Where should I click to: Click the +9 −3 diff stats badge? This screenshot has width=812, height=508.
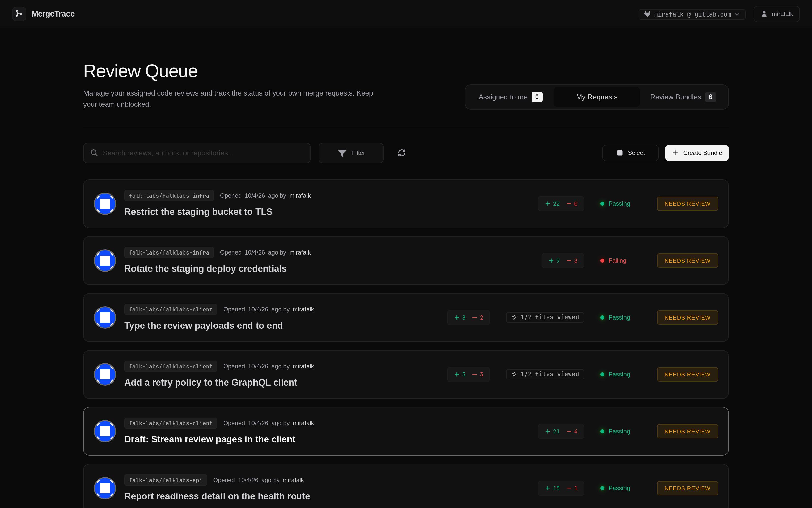[563, 261]
